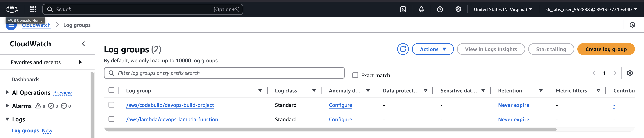
Task: Open the top bar settings gear
Action: point(458,10)
